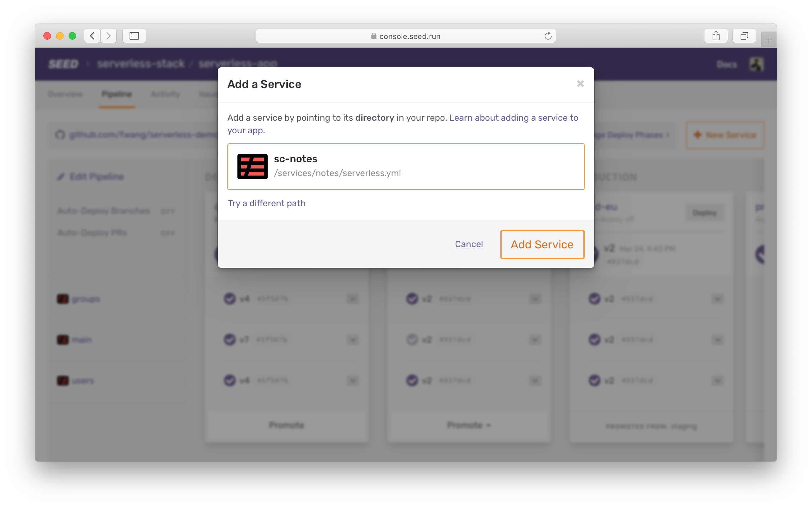The image size is (812, 508).
Task: Click the close X button on dialog
Action: click(x=580, y=84)
